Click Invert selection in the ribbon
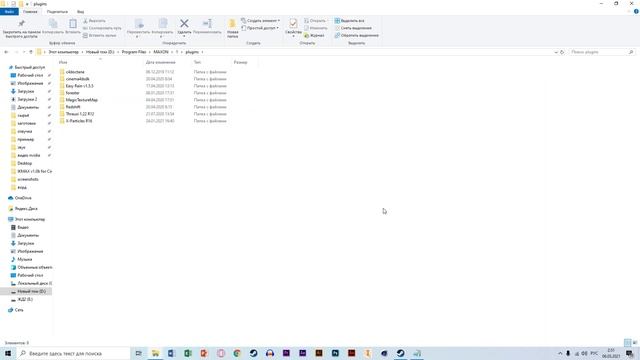This screenshot has width=640, height=360. [356, 36]
